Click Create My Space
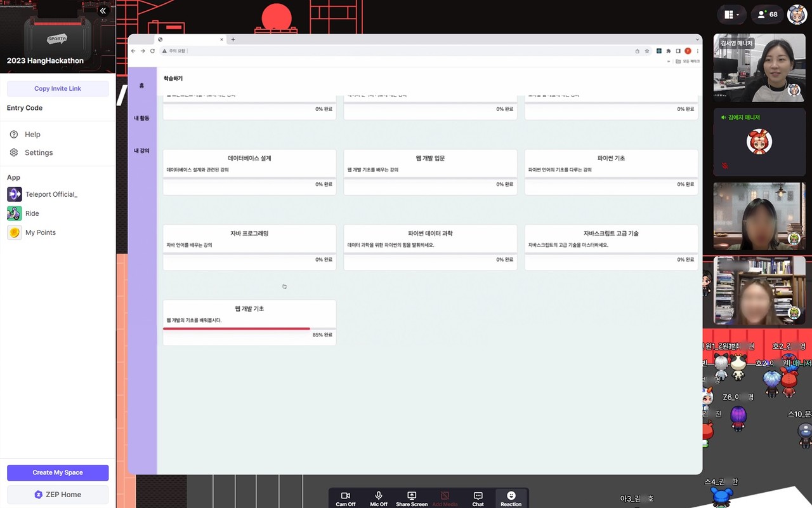The height and width of the screenshot is (508, 812). click(x=57, y=472)
